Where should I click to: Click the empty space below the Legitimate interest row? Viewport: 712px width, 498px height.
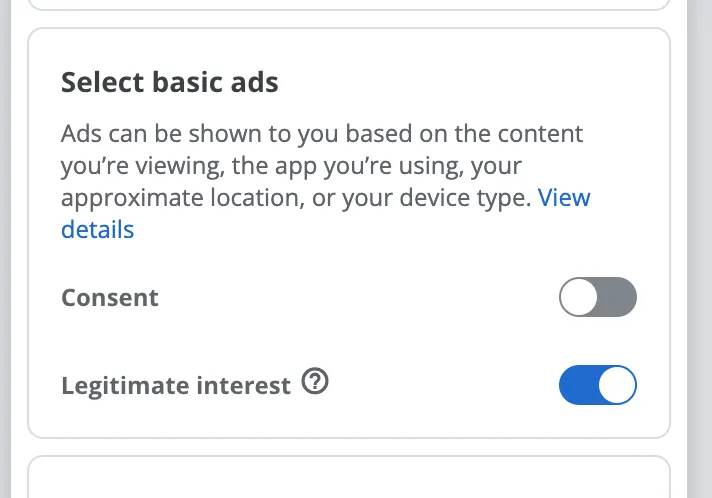tap(348, 420)
